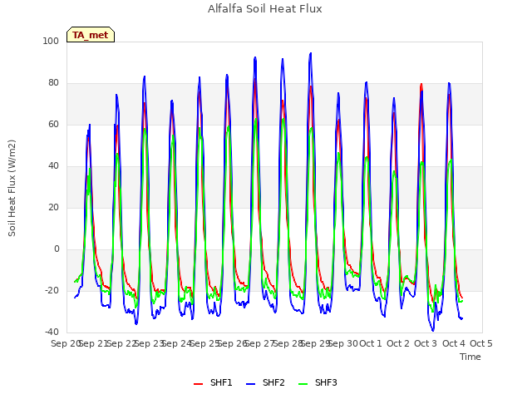The height and width of the screenshot is (399, 532).
Task: Click the blue SHF2 legend color marker
Action: 250,384
